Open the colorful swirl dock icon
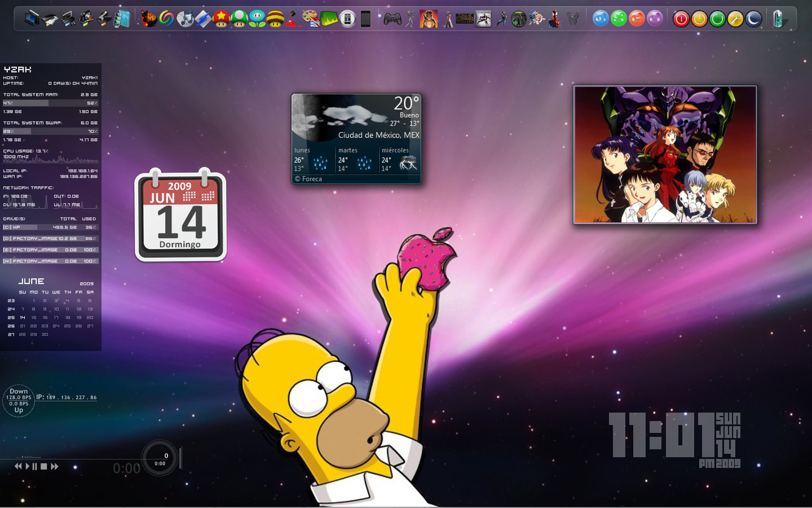The height and width of the screenshot is (508, 812). point(167,19)
